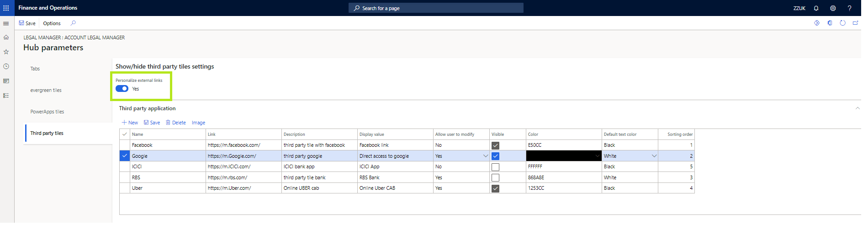Collapse the Third party application section
This screenshot has width=868, height=225.
(857, 108)
